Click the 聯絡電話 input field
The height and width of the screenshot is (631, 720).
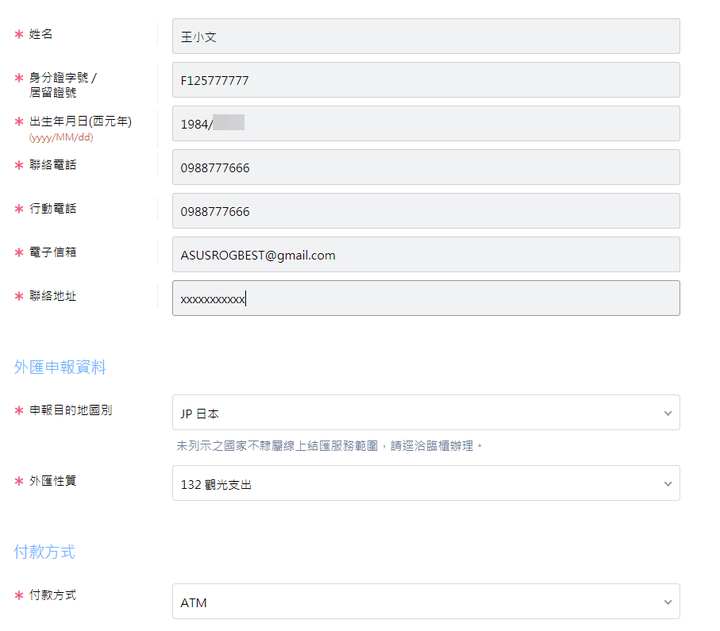(426, 167)
